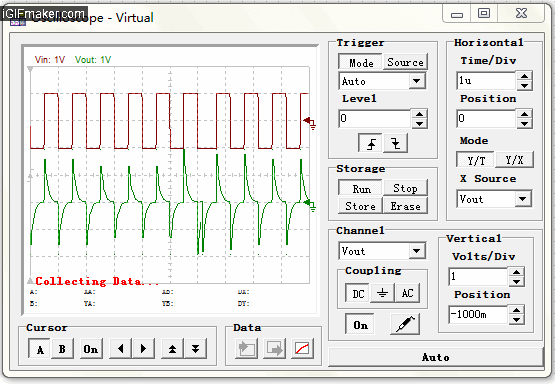
Task: Click the trigger Level input field
Action: [x=375, y=119]
